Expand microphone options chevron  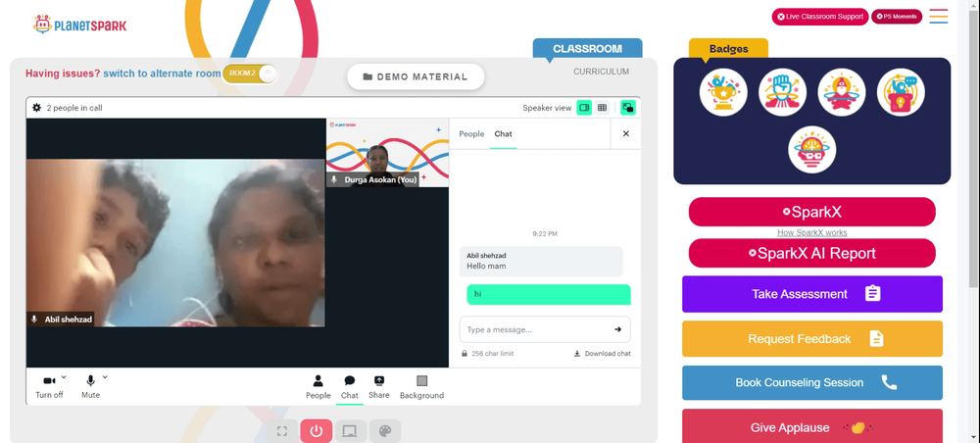click(105, 376)
